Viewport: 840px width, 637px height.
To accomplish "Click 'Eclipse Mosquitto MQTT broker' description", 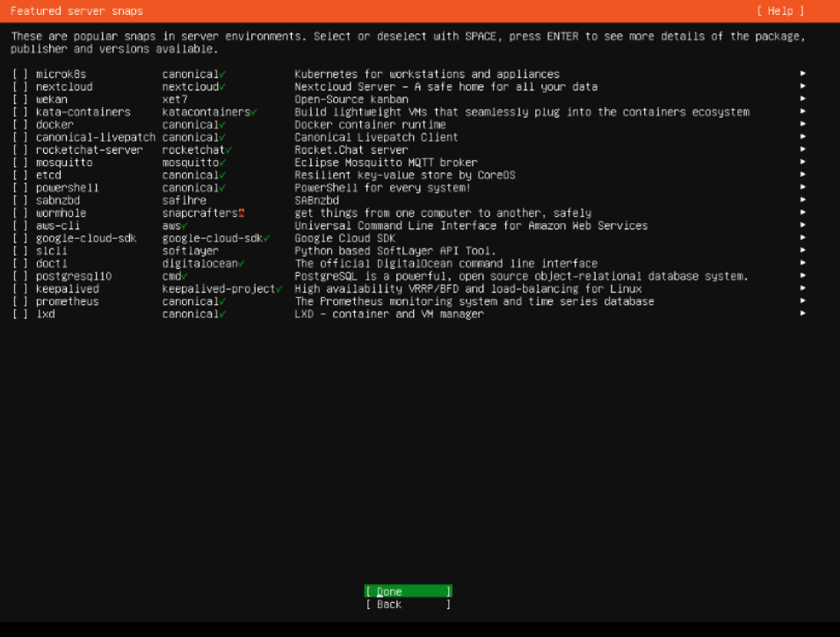I will (x=387, y=163).
